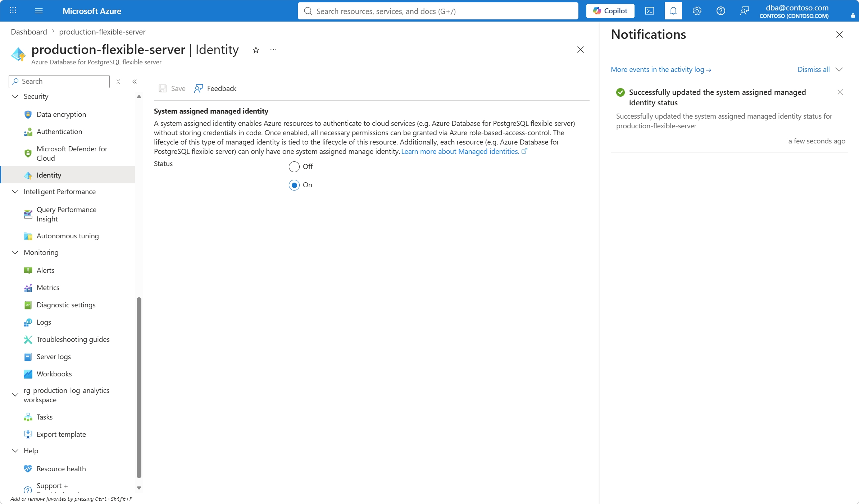Viewport: 859px width, 504px height.
Task: Open Export template page
Action: tap(61, 434)
